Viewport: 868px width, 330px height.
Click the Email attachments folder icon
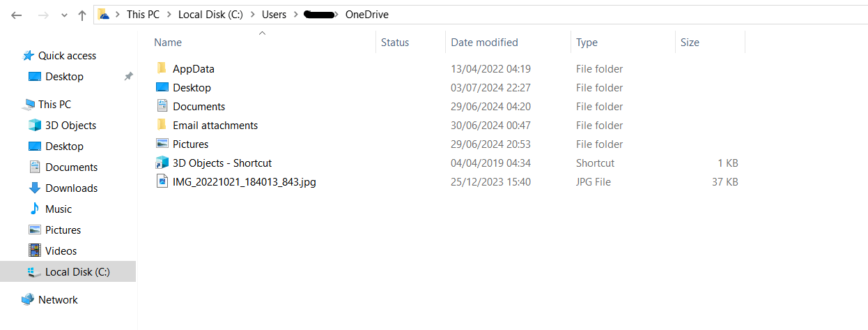tap(162, 125)
